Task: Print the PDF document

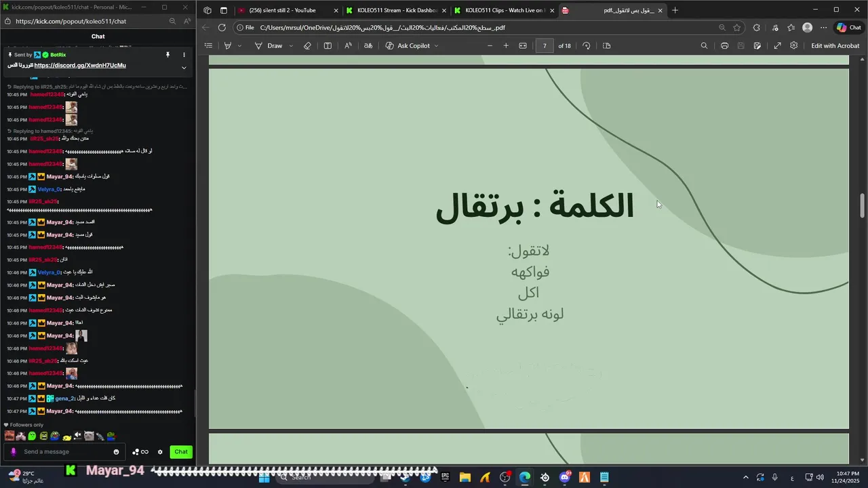Action: pos(724,45)
